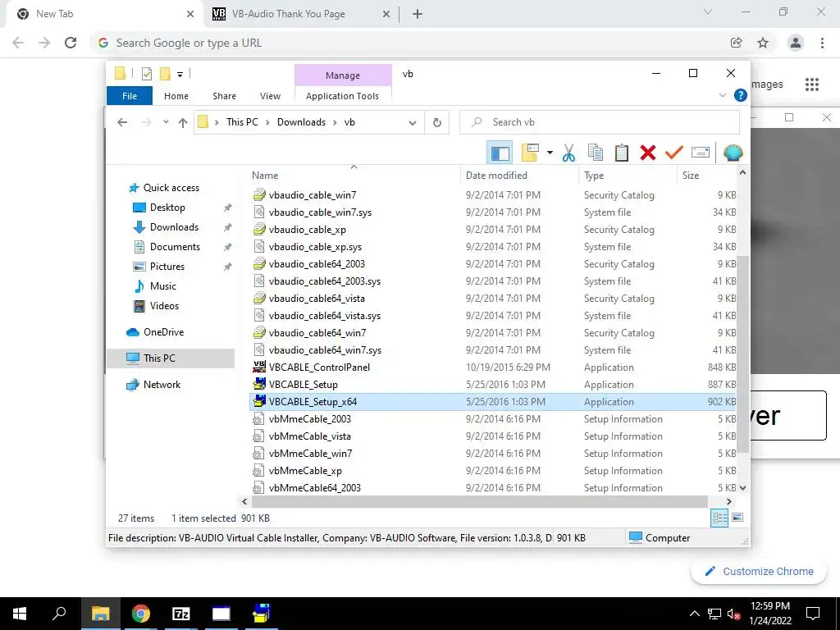Viewport: 840px width, 630px height.
Task: Open 7-Zip from the taskbar
Action: click(x=181, y=614)
